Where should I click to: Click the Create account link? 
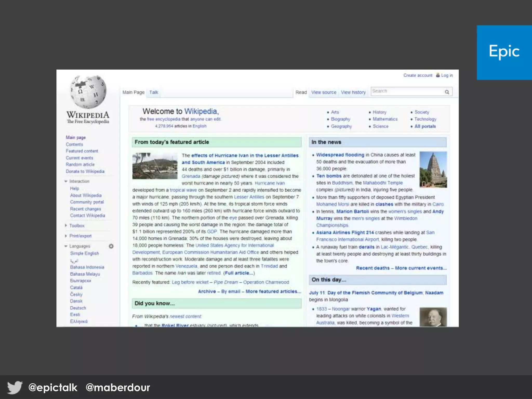pos(418,75)
